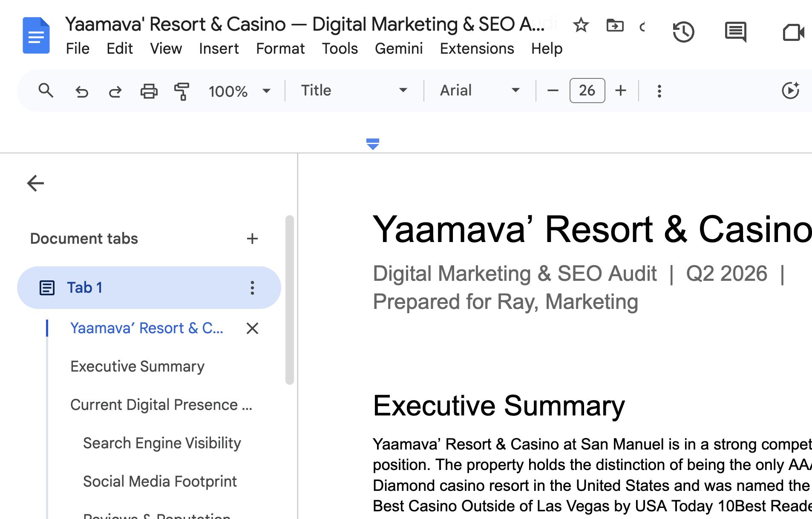Viewport: 812px width, 519px height.
Task: Open version history clock icon
Action: (x=683, y=32)
